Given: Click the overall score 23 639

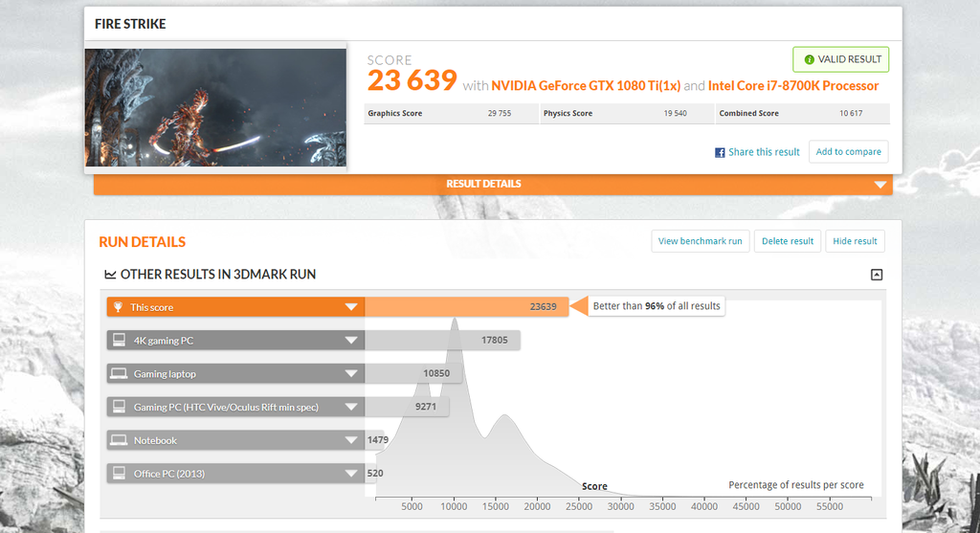Looking at the screenshot, I should [x=412, y=80].
